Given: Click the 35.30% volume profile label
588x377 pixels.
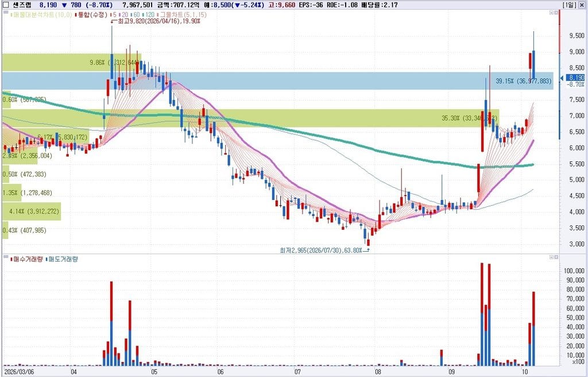Looking at the screenshot, I should click(x=469, y=118).
